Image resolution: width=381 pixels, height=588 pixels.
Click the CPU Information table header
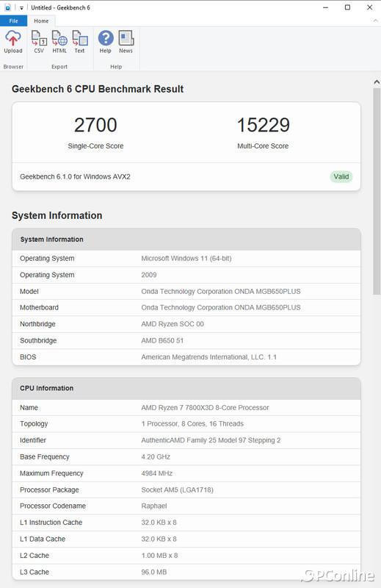[186, 388]
